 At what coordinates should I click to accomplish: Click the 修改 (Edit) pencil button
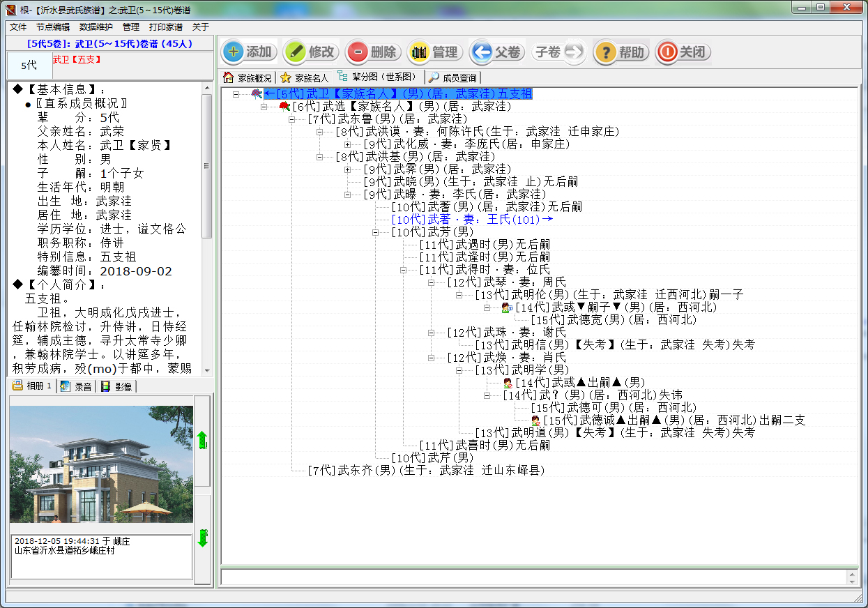click(311, 52)
